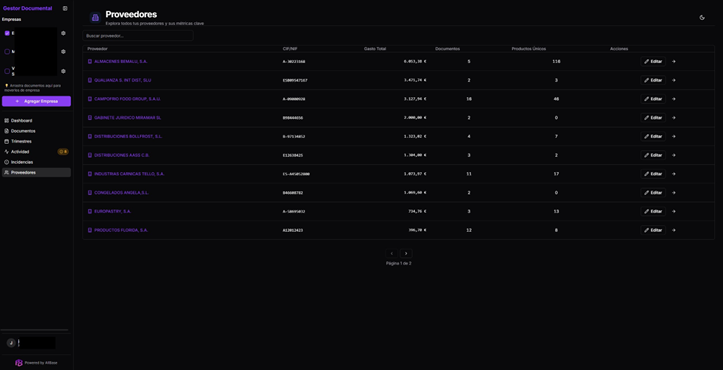Edit QUALIANZA S. INT DIST supplier

[x=653, y=80]
